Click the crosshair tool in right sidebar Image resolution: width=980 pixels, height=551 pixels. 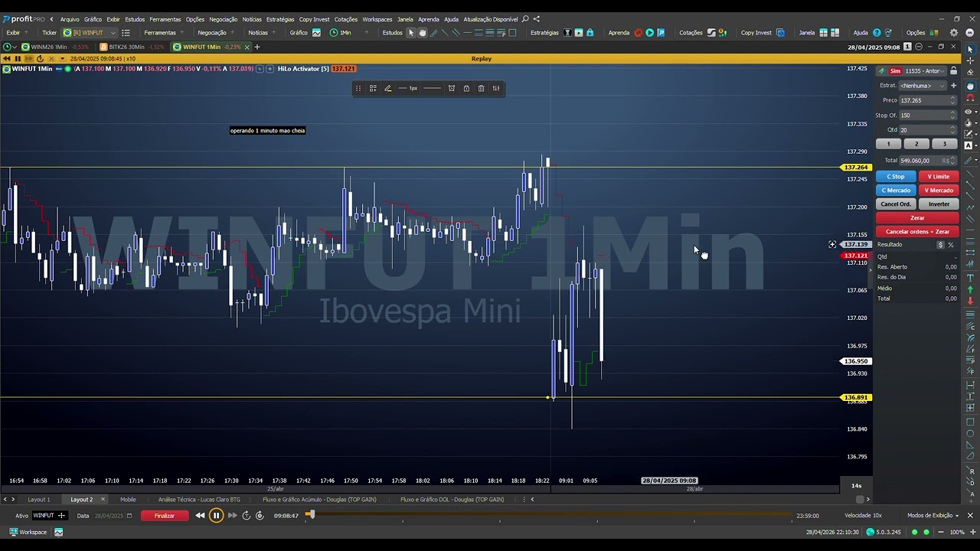(970, 60)
